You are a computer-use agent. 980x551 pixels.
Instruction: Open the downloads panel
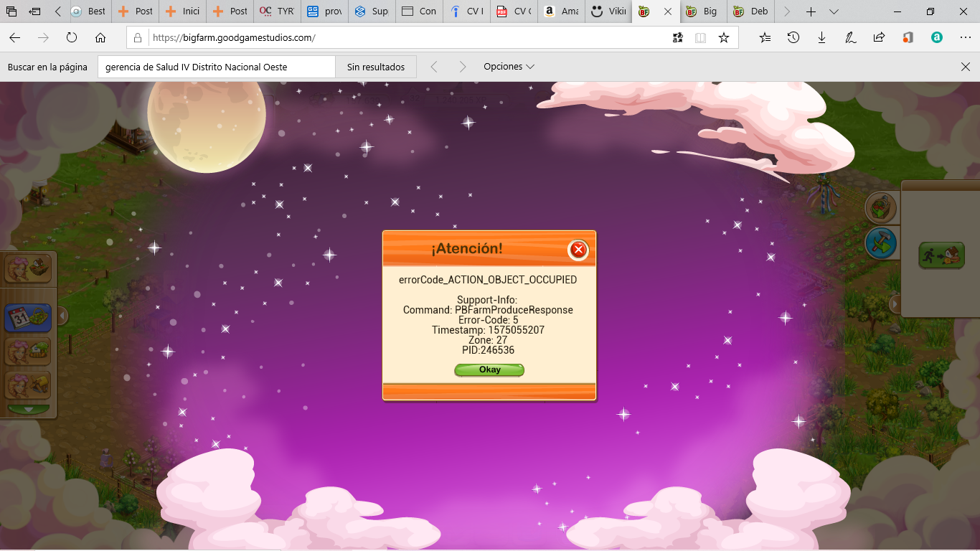[822, 37]
